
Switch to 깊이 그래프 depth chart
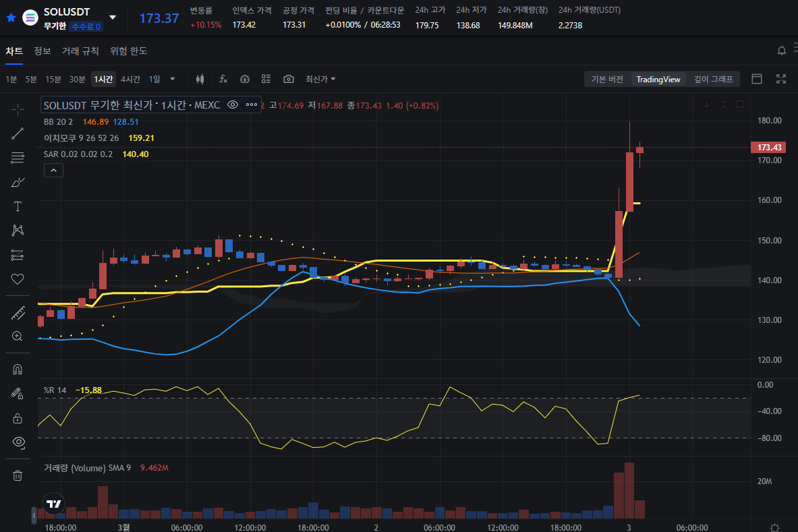[714, 79]
